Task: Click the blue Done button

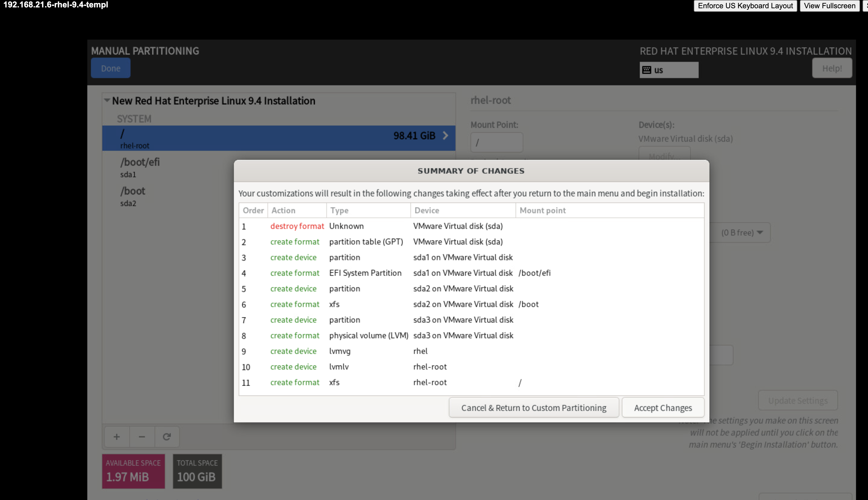Action: [x=110, y=68]
